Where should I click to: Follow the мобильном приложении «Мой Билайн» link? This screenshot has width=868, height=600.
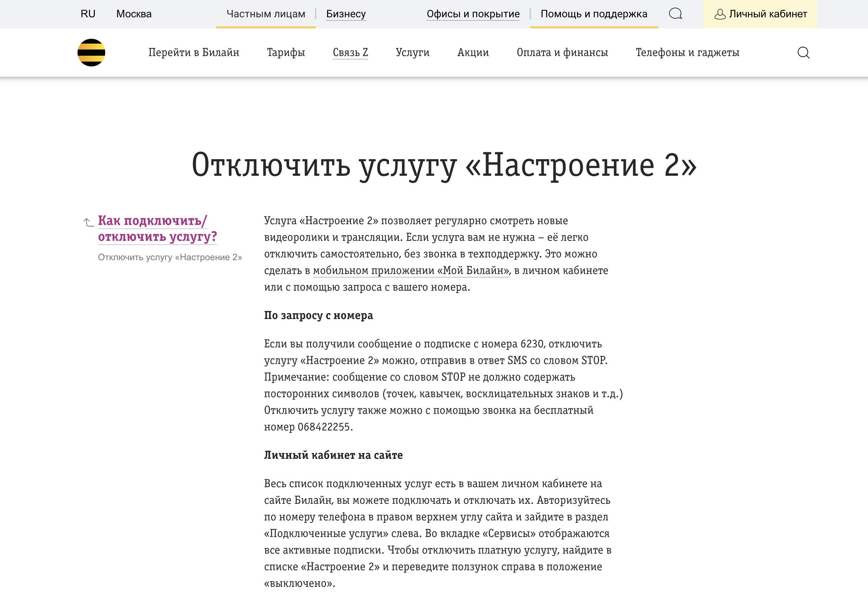tap(410, 270)
